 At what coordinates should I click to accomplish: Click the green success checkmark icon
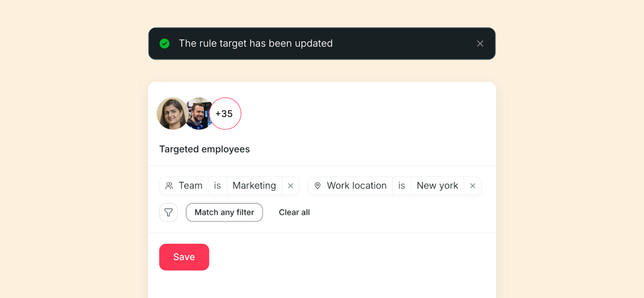pos(165,43)
